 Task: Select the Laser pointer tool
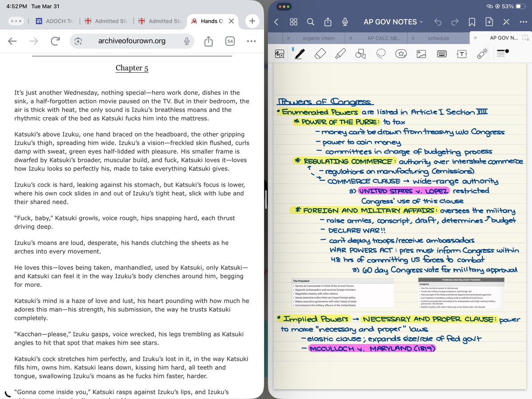pyautogui.click(x=482, y=53)
